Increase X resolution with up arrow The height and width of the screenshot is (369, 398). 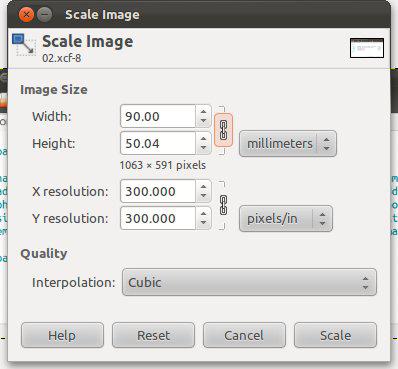(x=203, y=187)
